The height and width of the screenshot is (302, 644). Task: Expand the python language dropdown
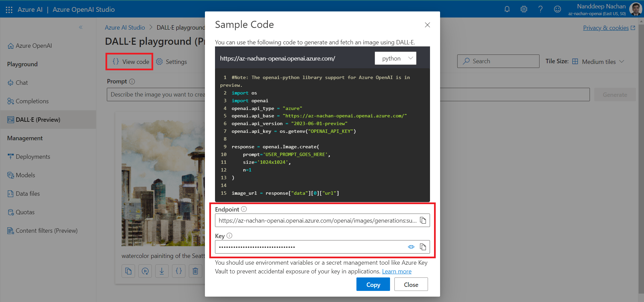point(395,59)
